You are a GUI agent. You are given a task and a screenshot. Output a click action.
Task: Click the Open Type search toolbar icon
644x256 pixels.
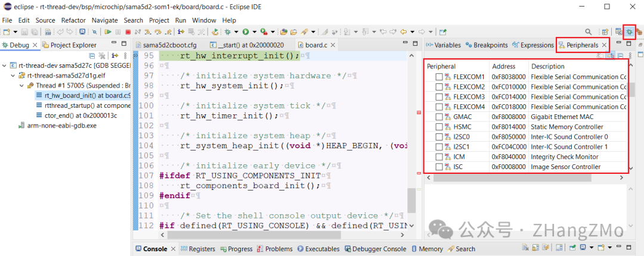[284, 32]
